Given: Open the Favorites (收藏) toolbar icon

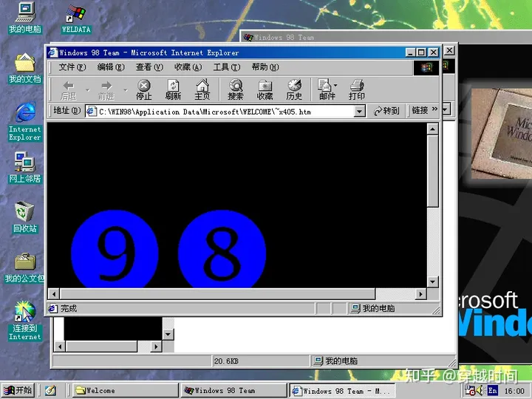Looking at the screenshot, I should pyautogui.click(x=265, y=90).
